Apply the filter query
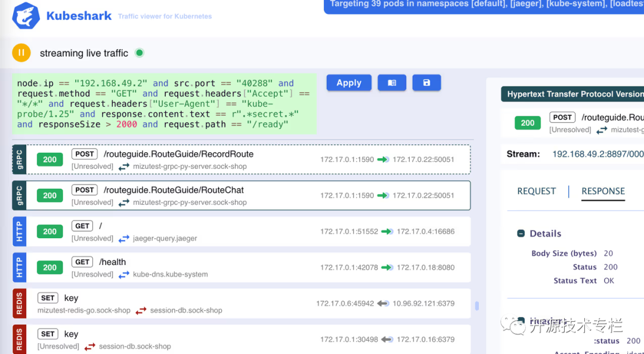Viewport: 644px width, 354px height. pos(349,82)
